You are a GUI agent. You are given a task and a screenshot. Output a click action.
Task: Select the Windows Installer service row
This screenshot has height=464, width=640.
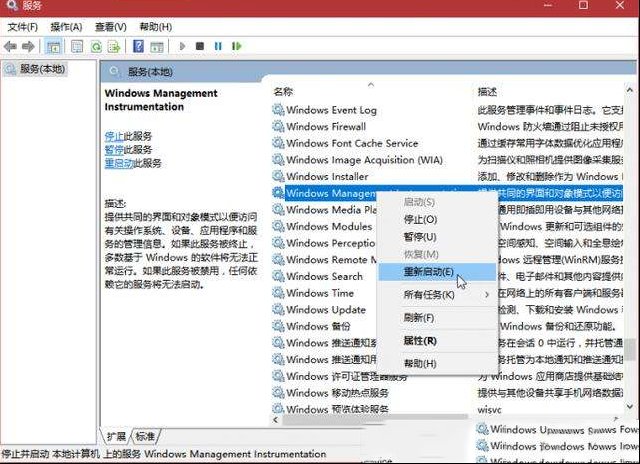click(x=447, y=177)
